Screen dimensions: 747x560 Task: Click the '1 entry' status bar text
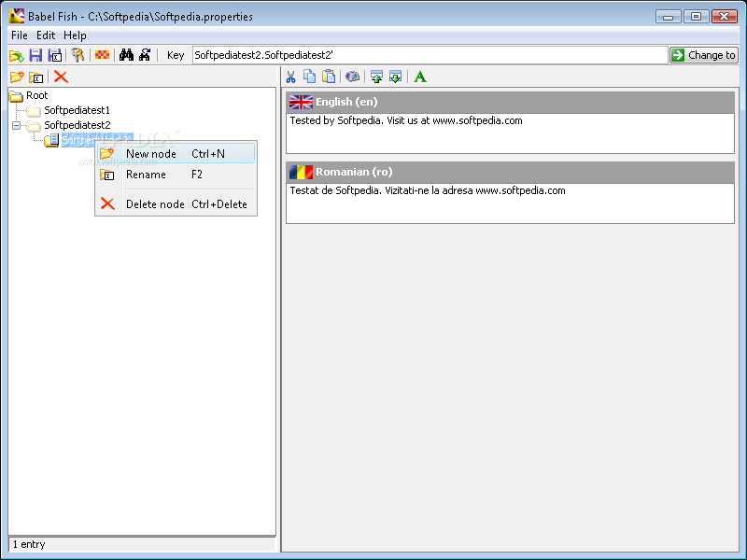tap(29, 544)
